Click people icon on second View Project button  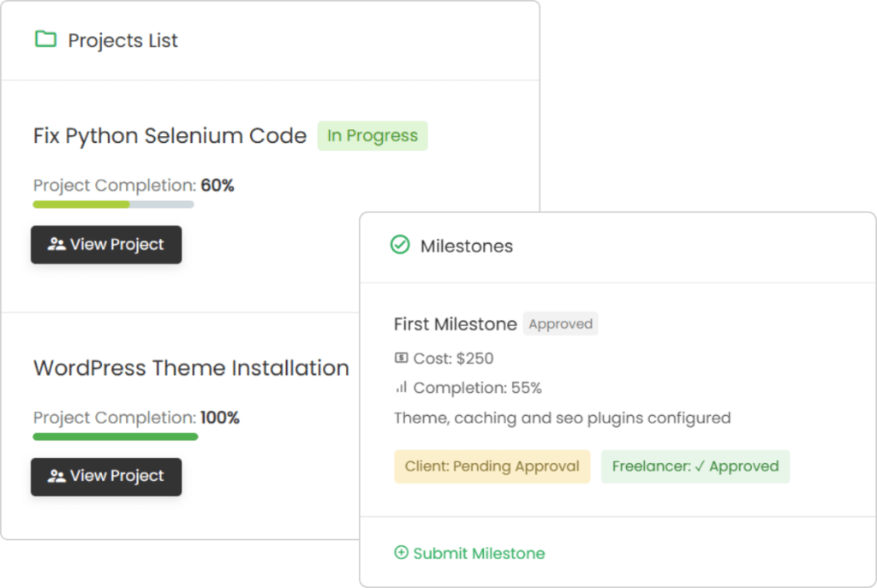57,477
